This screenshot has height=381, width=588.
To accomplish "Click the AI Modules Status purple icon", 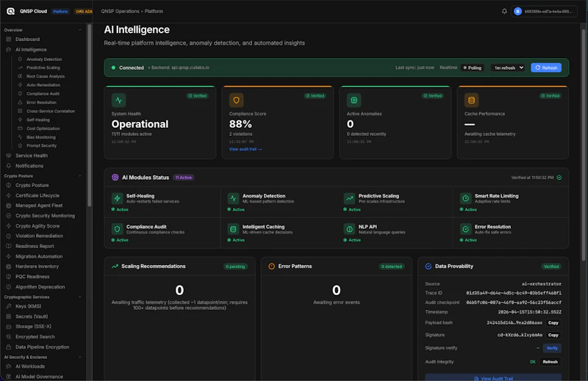I will [115, 177].
